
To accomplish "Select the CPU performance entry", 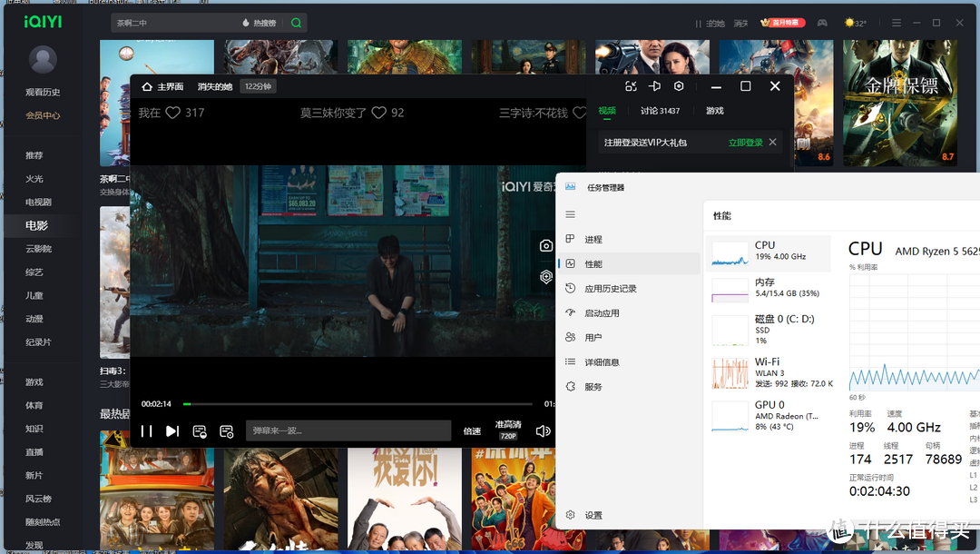I will point(769,253).
